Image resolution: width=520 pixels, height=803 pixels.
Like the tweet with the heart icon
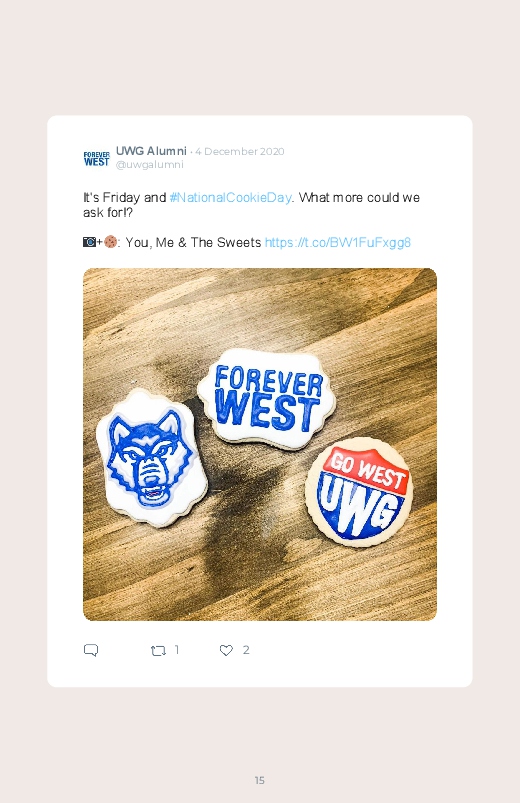click(x=226, y=650)
